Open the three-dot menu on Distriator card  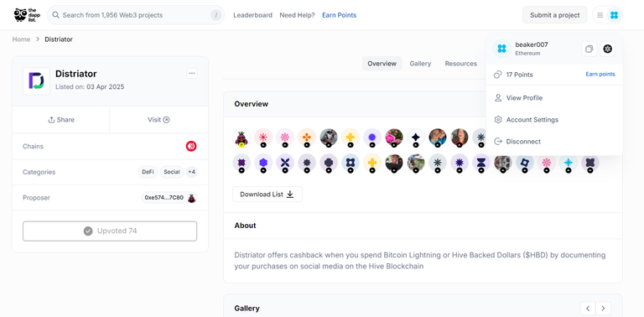click(x=192, y=74)
